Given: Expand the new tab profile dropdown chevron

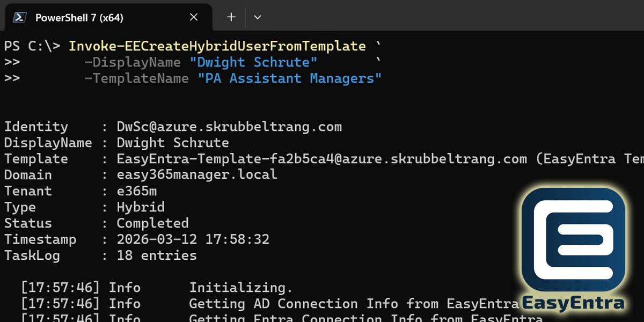Looking at the screenshot, I should pos(258,17).
